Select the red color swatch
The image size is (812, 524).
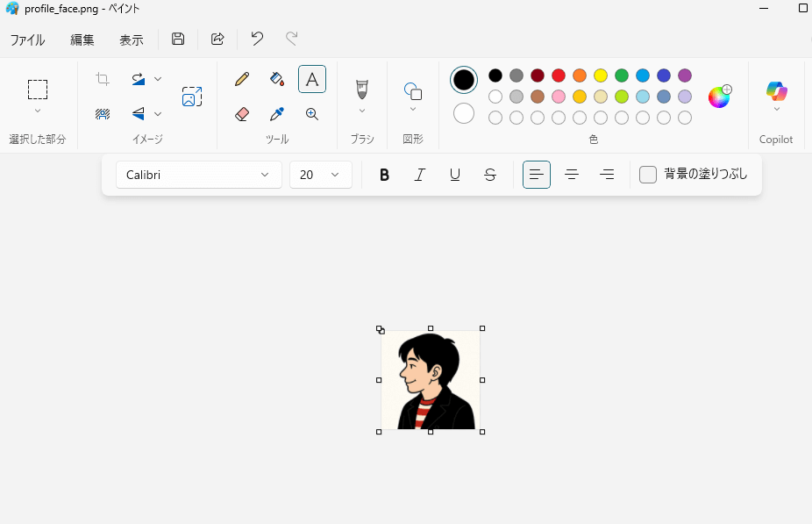(x=558, y=75)
